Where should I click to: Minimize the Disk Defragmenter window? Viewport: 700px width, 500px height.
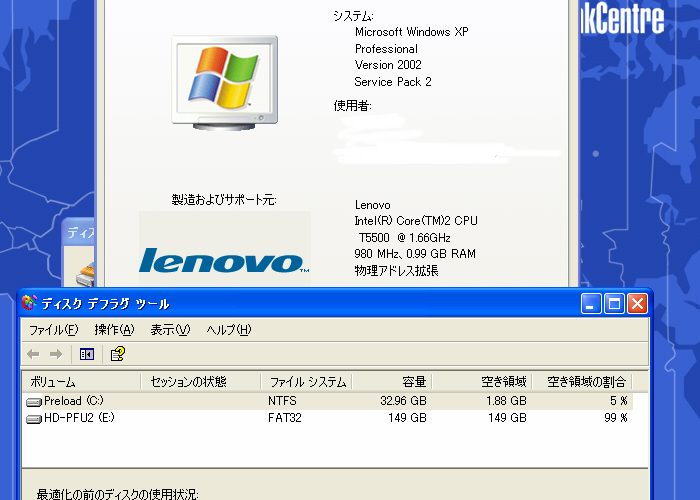tap(591, 304)
